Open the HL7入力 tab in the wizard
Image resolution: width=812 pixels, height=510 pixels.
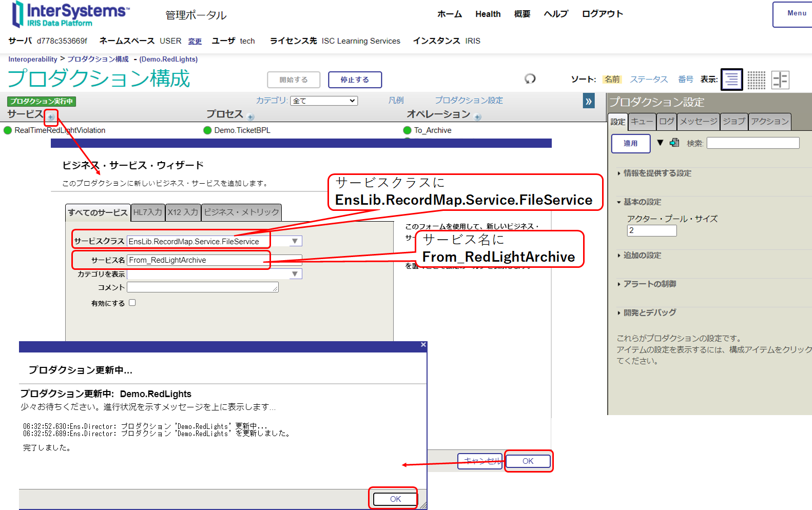148,212
